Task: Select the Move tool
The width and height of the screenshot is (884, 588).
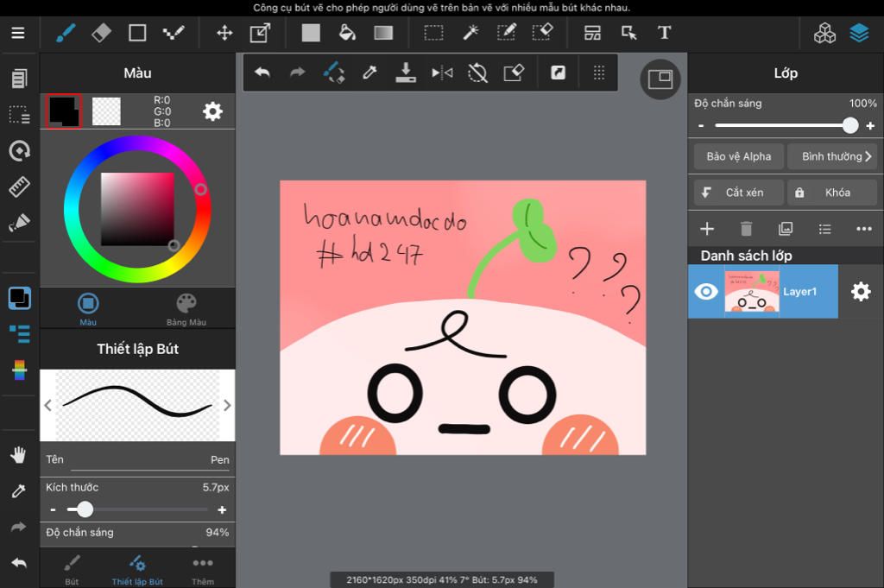Action: 224,33
